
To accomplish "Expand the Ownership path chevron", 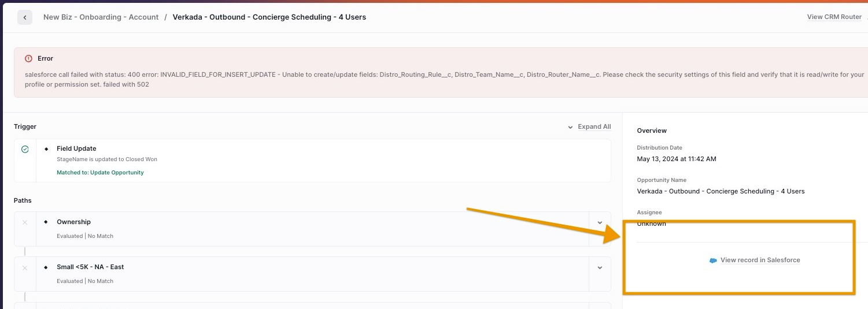I will click(600, 222).
